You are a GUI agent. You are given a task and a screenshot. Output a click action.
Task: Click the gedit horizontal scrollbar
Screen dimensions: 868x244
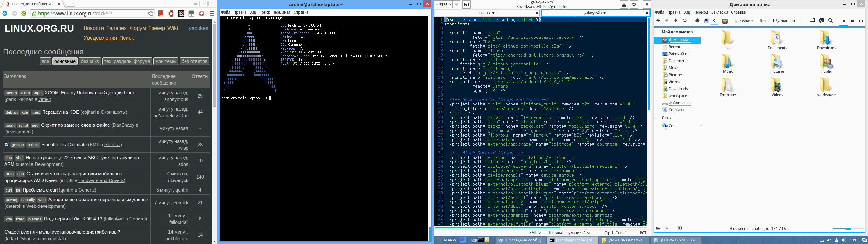(x=497, y=227)
